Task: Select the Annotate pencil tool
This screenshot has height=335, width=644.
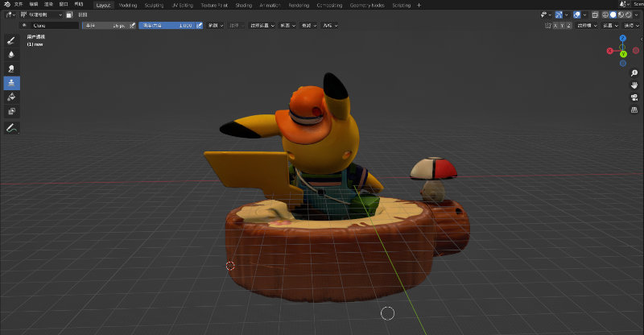Action: (x=11, y=128)
